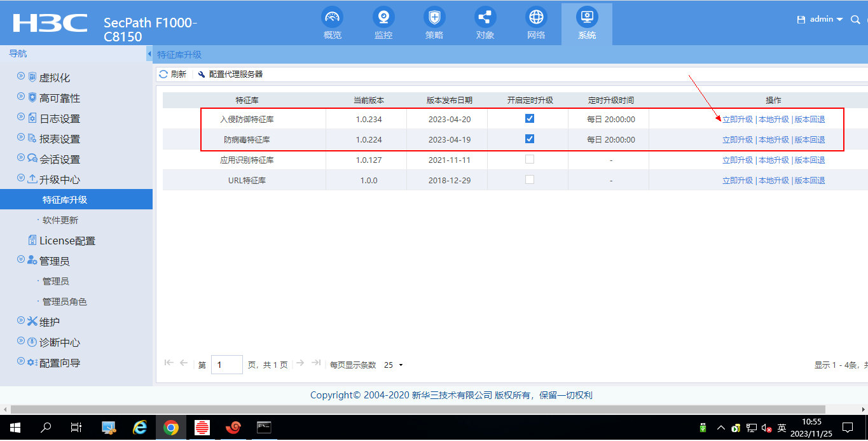Open 配置代理服务器 proxy configuration
This screenshot has height=441, width=868.
(x=230, y=74)
